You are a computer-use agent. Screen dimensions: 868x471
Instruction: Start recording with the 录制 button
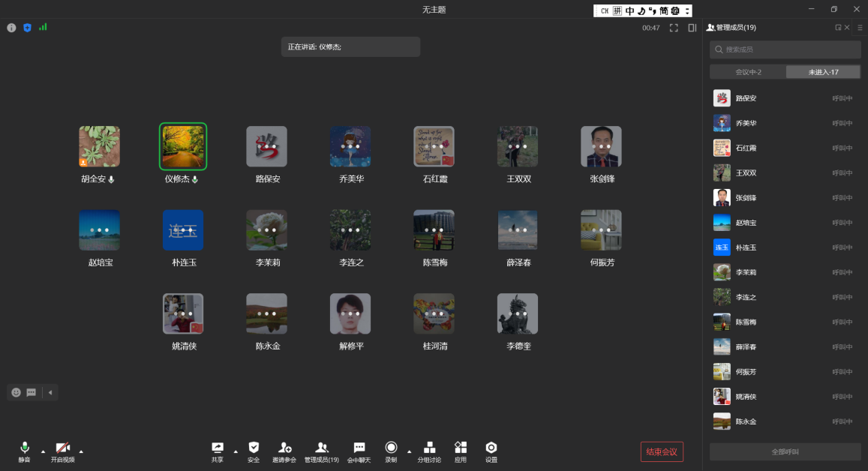click(391, 448)
